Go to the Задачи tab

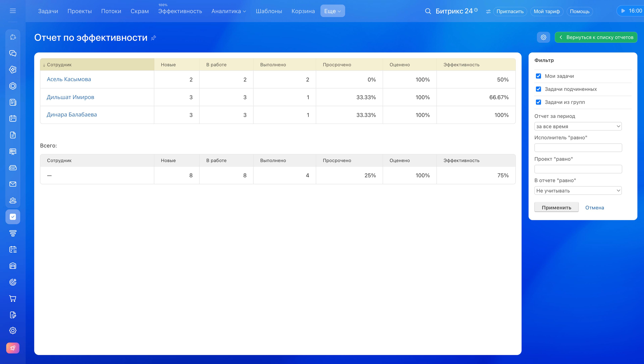[48, 11]
